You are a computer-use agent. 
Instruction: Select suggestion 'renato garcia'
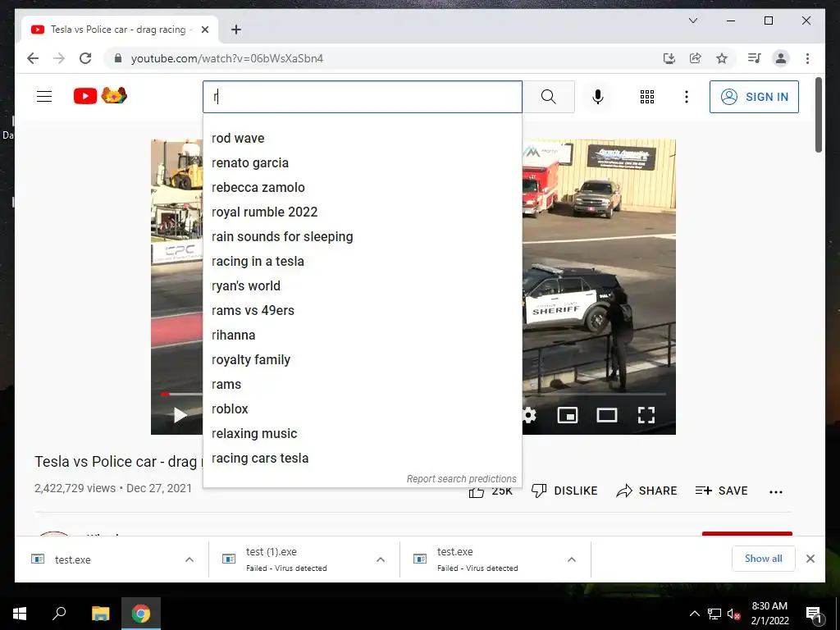point(362,163)
